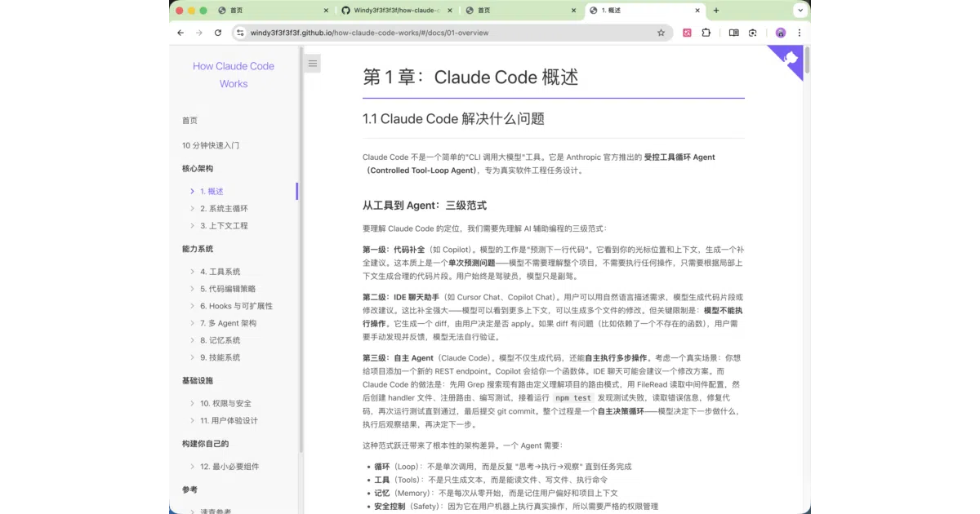This screenshot has width=980, height=514.
Task: Open sidebar item 8. 记忆系统
Action: [x=220, y=340]
